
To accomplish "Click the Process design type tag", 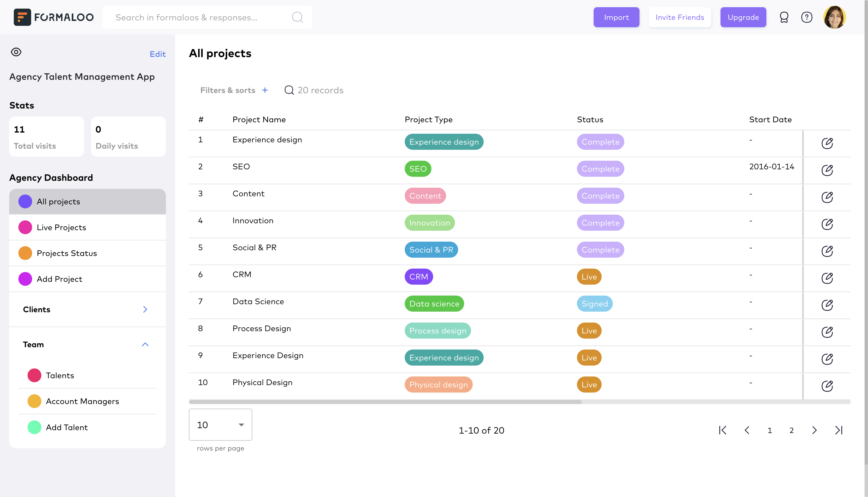I will coord(438,330).
